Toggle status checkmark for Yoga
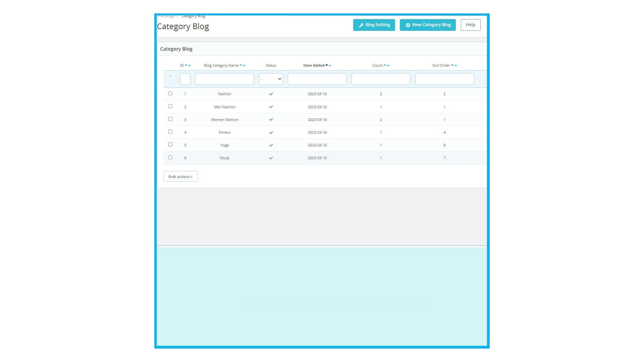Screen dimensions: 644x362 point(271,145)
